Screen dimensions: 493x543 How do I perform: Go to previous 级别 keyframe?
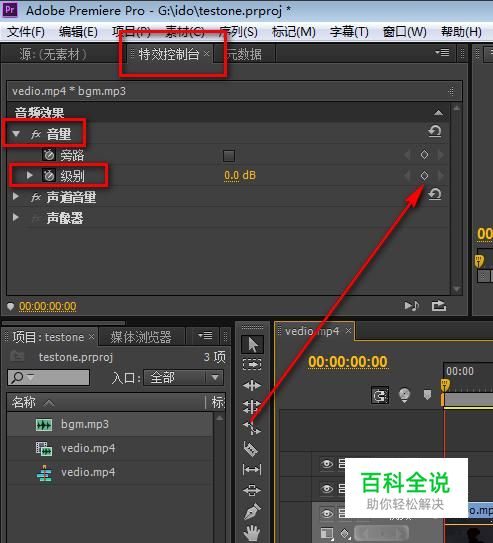pyautogui.click(x=407, y=176)
